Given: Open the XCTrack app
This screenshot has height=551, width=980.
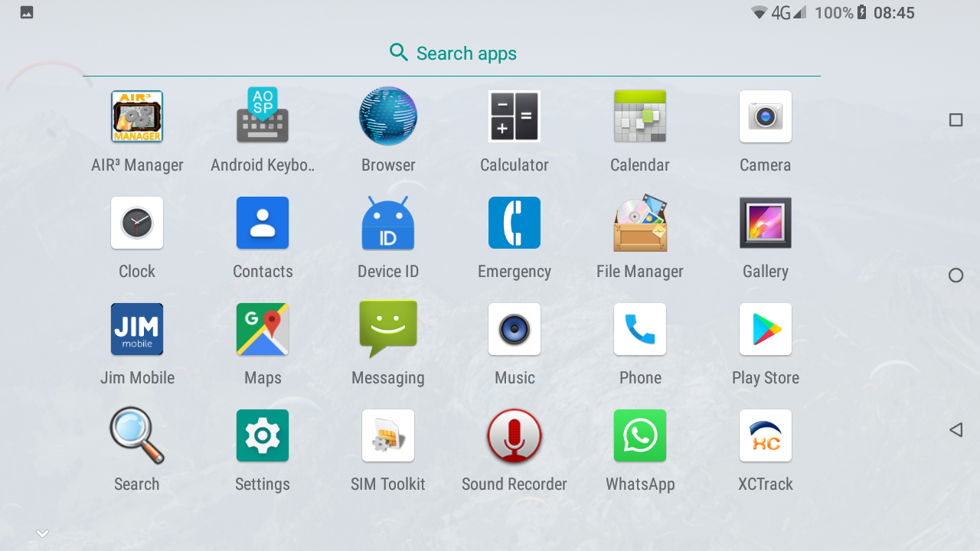Looking at the screenshot, I should tap(766, 435).
